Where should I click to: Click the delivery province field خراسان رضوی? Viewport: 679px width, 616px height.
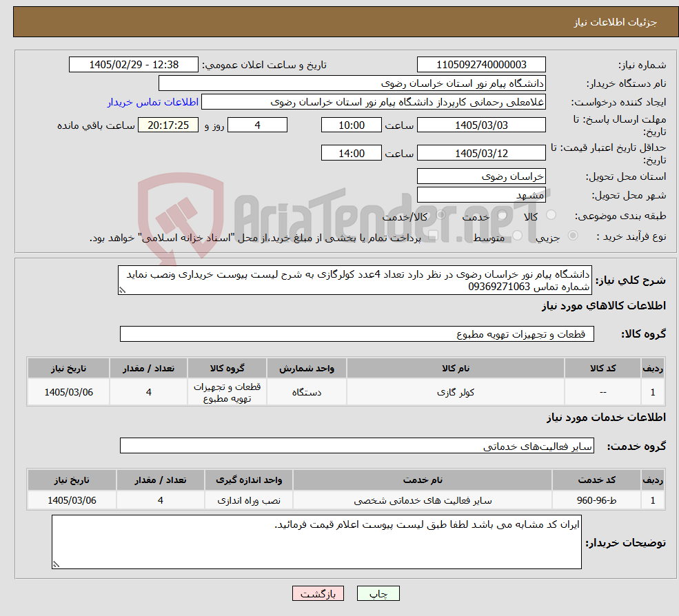(481, 176)
